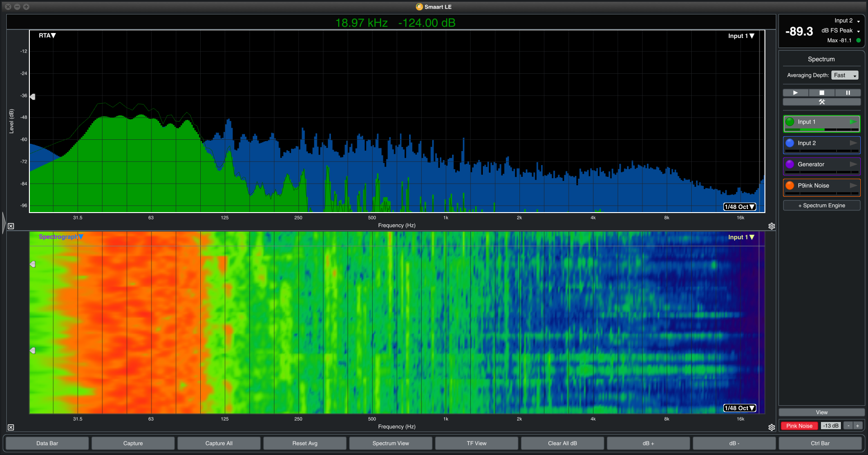
Task: Stop Input 1 engine via green run arrow
Action: [x=853, y=122]
